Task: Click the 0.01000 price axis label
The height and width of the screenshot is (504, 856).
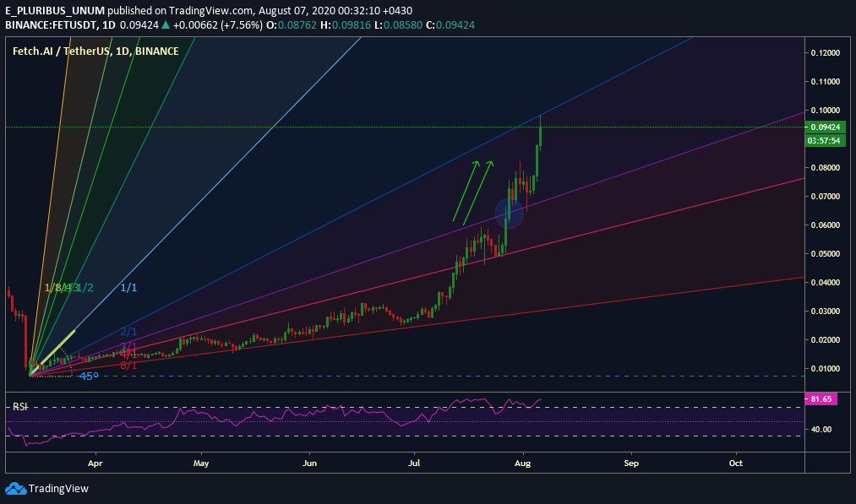Action: click(826, 369)
